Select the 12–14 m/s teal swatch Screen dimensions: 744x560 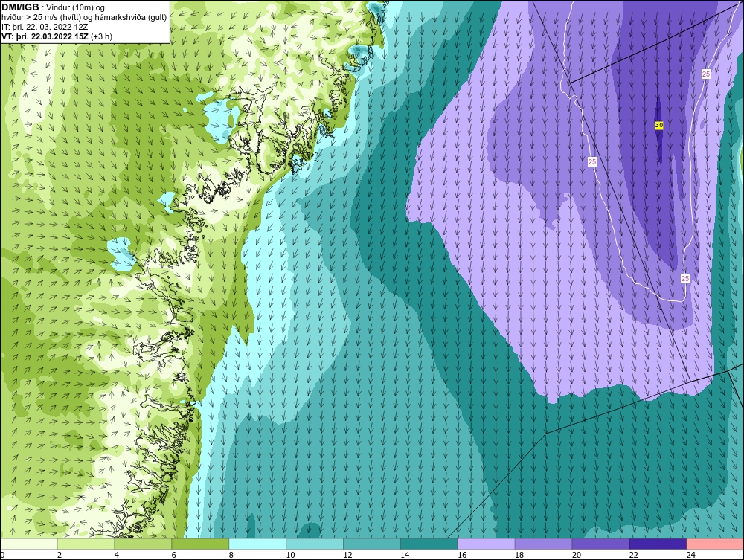click(x=371, y=544)
